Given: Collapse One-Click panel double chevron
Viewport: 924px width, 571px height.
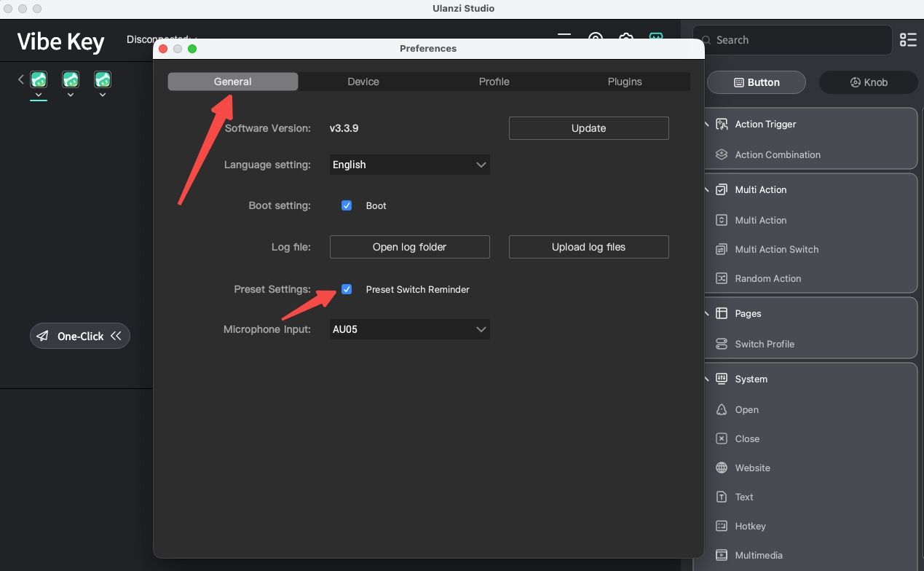Looking at the screenshot, I should [x=117, y=336].
